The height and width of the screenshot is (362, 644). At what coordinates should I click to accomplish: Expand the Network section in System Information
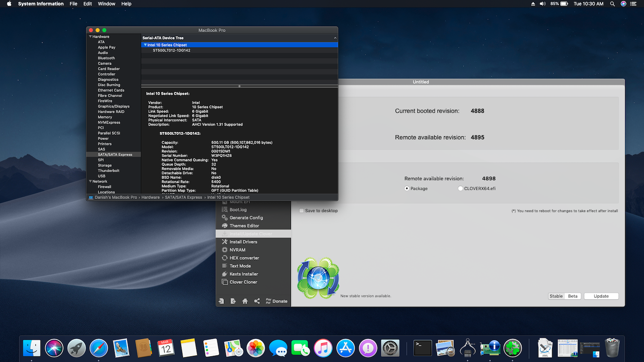[x=91, y=181]
